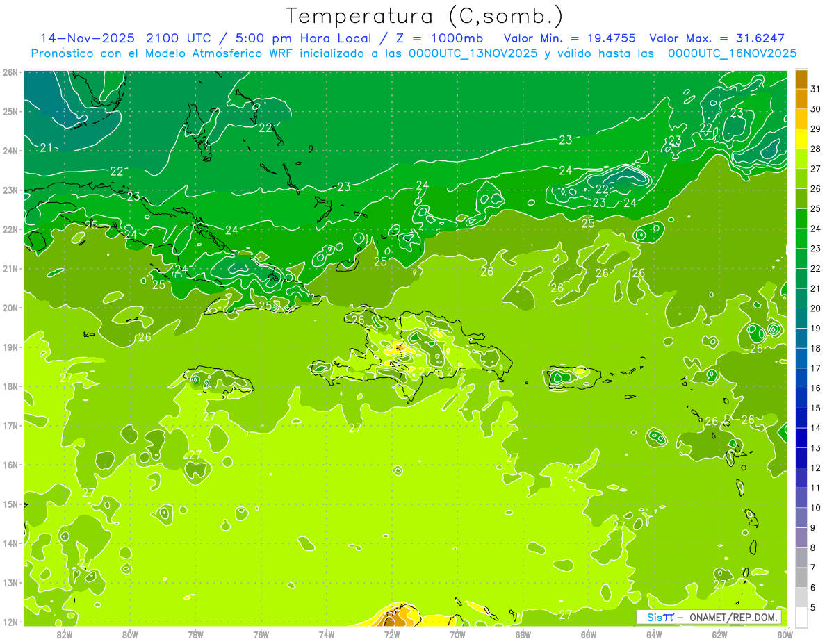Click the "76W" longitude axis label
Viewport: 834px width, 644px height.
point(261,634)
